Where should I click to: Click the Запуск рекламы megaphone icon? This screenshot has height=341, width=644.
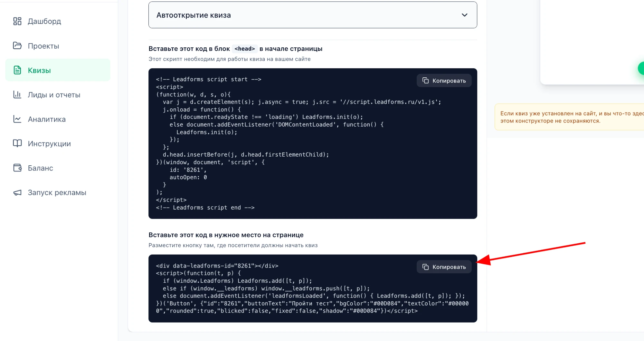(17, 192)
